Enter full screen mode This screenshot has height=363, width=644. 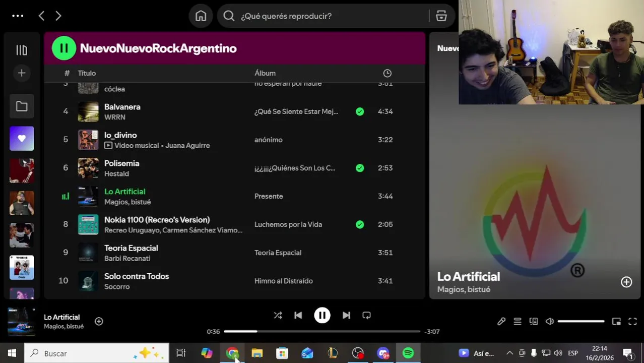point(632,321)
